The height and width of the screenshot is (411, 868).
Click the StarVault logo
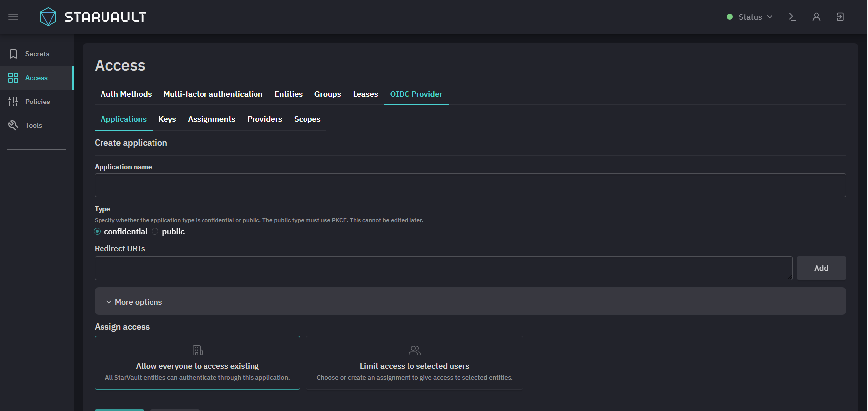coord(93,17)
